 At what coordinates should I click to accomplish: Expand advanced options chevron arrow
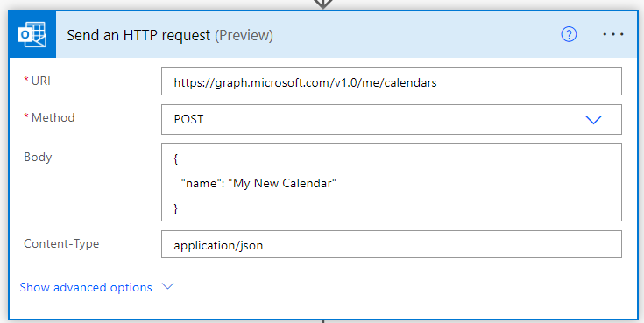tap(167, 286)
